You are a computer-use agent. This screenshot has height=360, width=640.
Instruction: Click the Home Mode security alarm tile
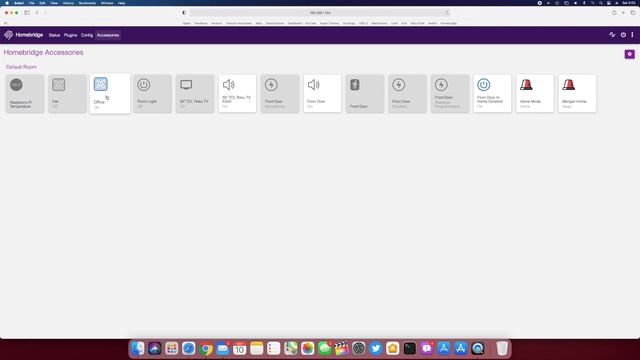(x=535, y=93)
